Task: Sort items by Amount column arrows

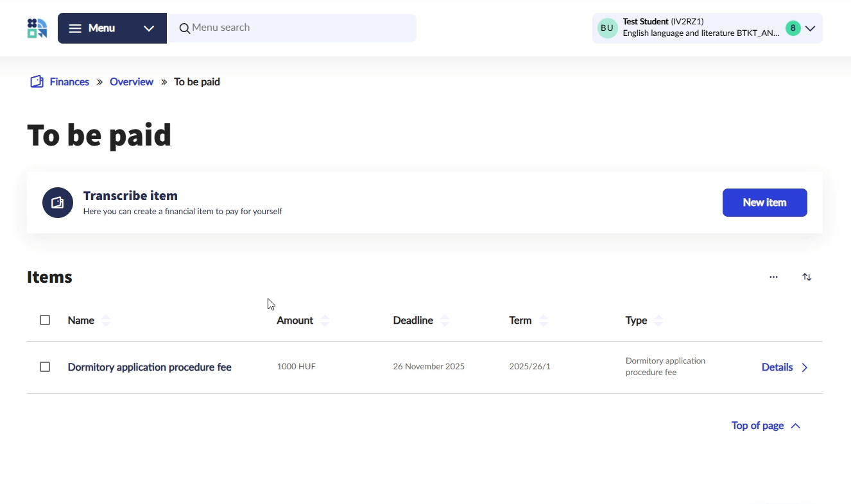Action: click(x=325, y=321)
